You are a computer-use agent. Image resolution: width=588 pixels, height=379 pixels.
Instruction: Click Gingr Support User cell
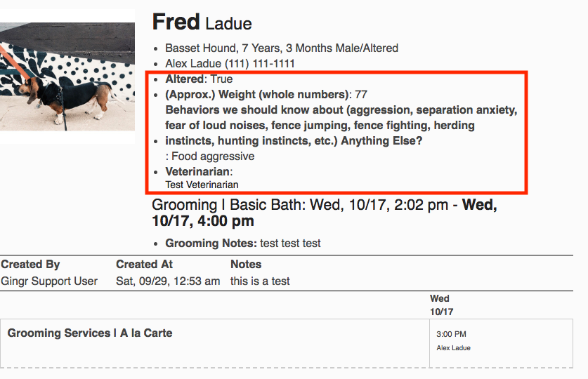click(49, 281)
